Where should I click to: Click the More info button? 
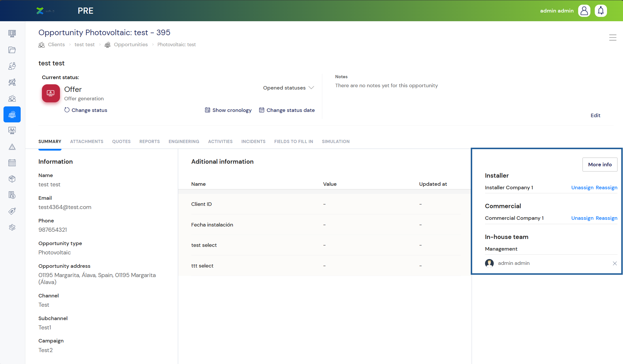coord(600,165)
